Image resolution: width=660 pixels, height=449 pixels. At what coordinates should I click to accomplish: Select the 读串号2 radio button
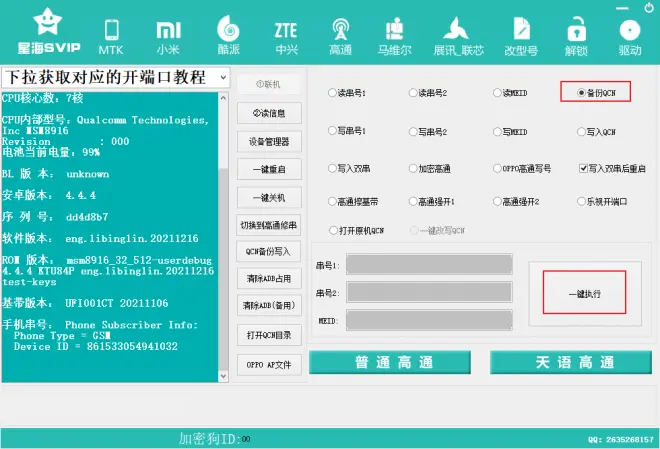click(413, 93)
